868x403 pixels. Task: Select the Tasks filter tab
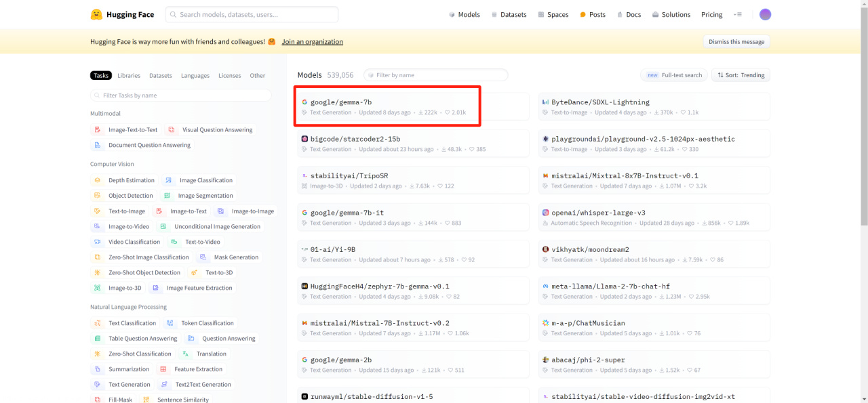coord(101,75)
